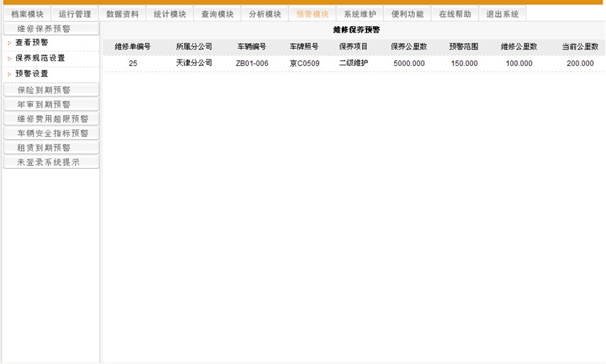Switch to the 便利功能 tab
606x364 pixels.
pyautogui.click(x=407, y=14)
